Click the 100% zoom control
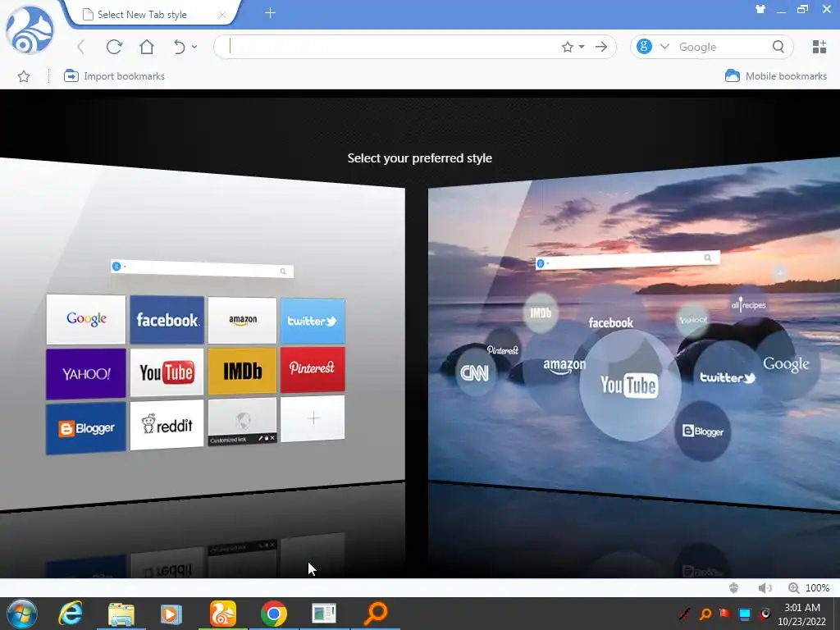This screenshot has height=630, width=840. click(x=809, y=587)
